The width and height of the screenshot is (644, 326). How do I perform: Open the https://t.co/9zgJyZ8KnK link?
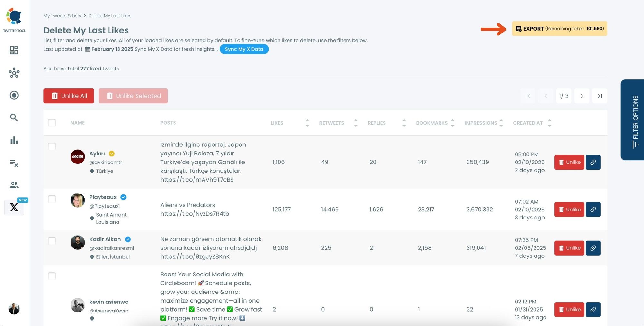pos(195,257)
